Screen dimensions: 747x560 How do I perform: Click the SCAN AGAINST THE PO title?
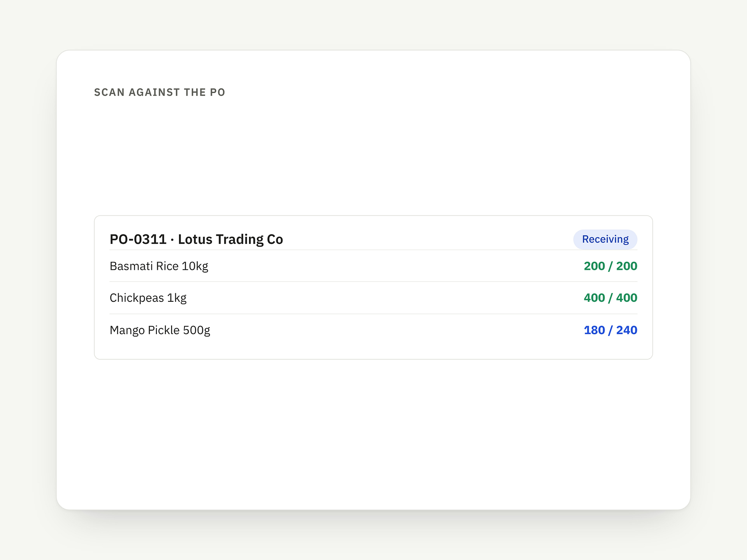point(160,92)
